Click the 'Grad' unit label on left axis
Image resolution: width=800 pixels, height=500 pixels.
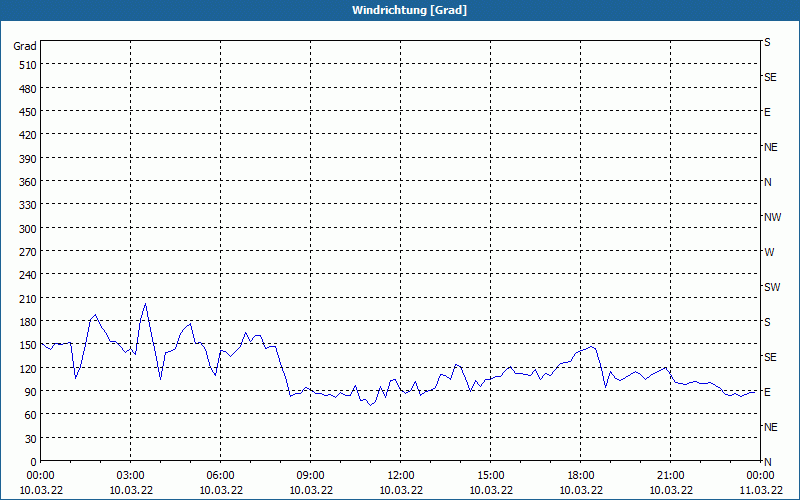click(x=25, y=46)
